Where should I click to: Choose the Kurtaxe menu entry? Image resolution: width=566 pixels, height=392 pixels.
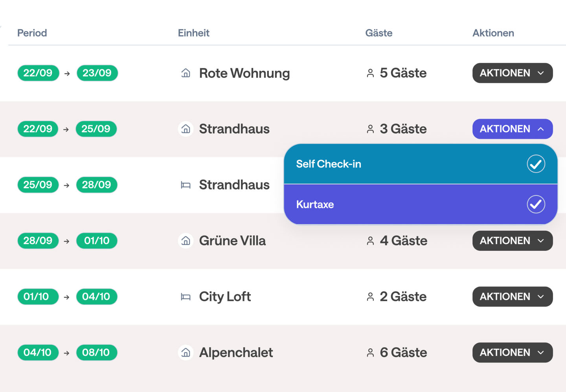click(315, 204)
